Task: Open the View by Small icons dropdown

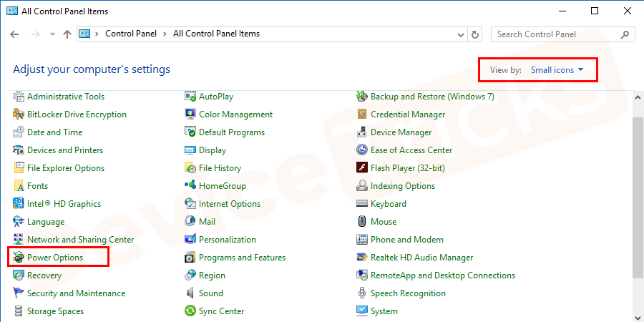Action: pyautogui.click(x=557, y=70)
